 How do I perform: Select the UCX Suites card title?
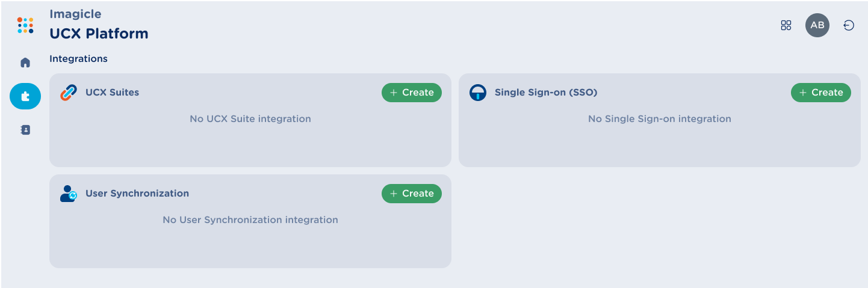click(x=112, y=93)
